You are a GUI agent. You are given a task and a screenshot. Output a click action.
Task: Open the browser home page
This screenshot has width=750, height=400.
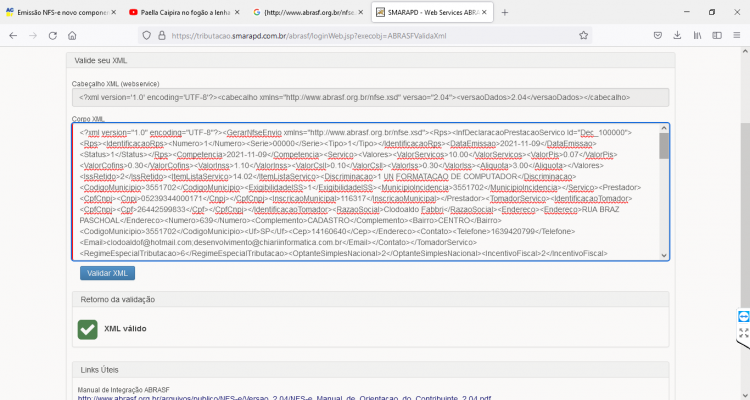pos(72,35)
